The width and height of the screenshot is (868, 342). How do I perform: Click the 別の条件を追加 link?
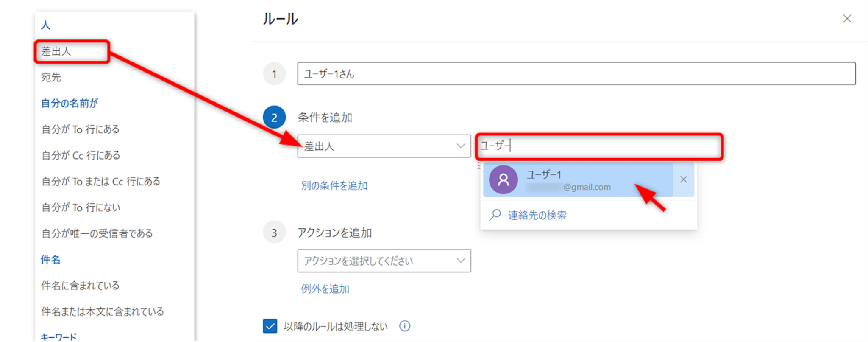click(x=334, y=186)
